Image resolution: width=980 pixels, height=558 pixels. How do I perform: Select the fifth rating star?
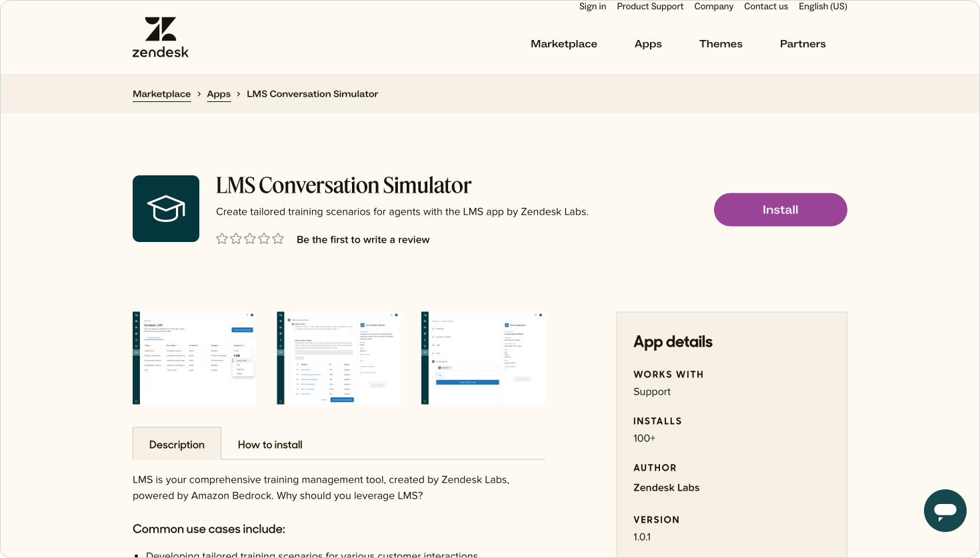pyautogui.click(x=278, y=239)
